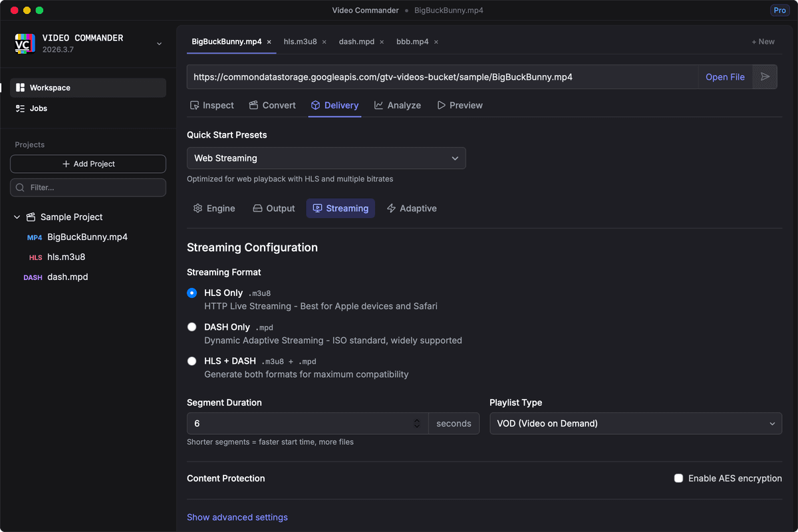The image size is (798, 532).
Task: Select the HLS + DASH radio option
Action: click(192, 361)
